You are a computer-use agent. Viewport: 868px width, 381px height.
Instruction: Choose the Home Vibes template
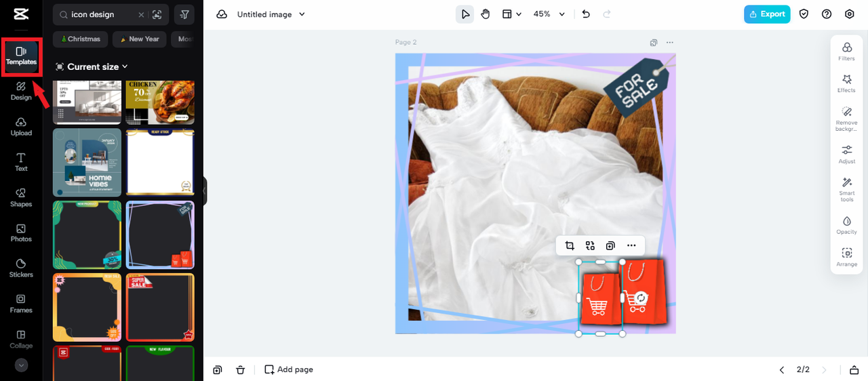[87, 163]
